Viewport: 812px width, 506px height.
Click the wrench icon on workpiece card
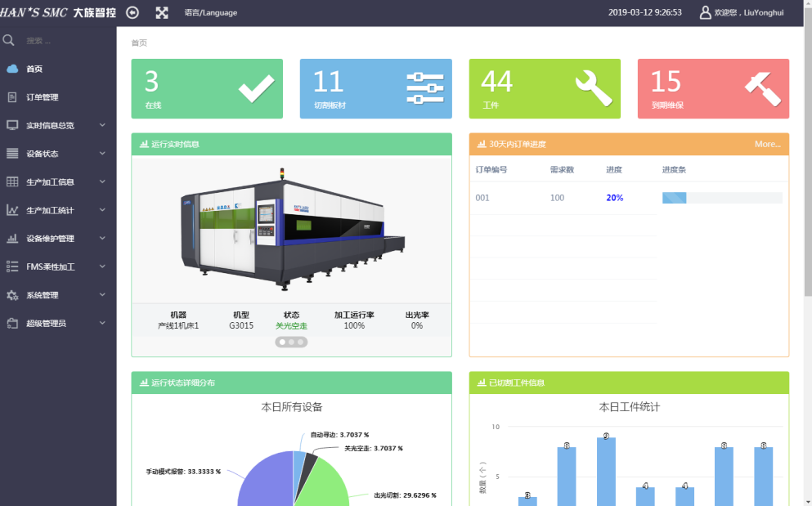(x=593, y=88)
